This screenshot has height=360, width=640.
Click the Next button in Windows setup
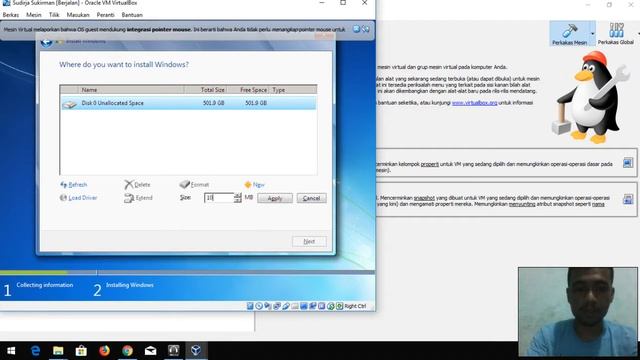pyautogui.click(x=309, y=241)
